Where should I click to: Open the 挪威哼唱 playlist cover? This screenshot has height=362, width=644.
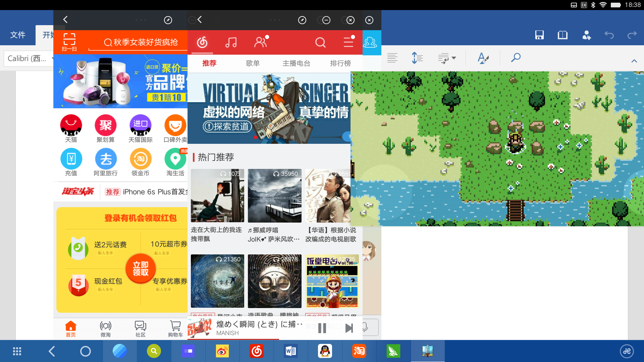275,195
